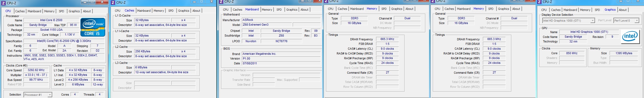Select the CPU tab in the Caches window
Screen dimensions: 644x98
tap(118, 11)
